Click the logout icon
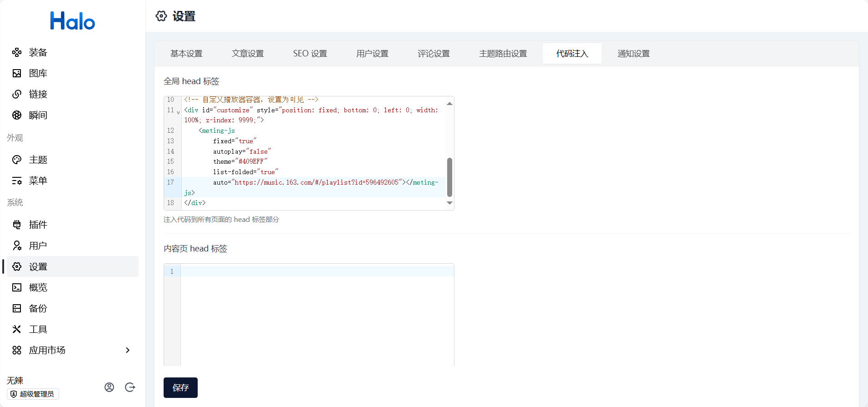 pyautogui.click(x=130, y=387)
